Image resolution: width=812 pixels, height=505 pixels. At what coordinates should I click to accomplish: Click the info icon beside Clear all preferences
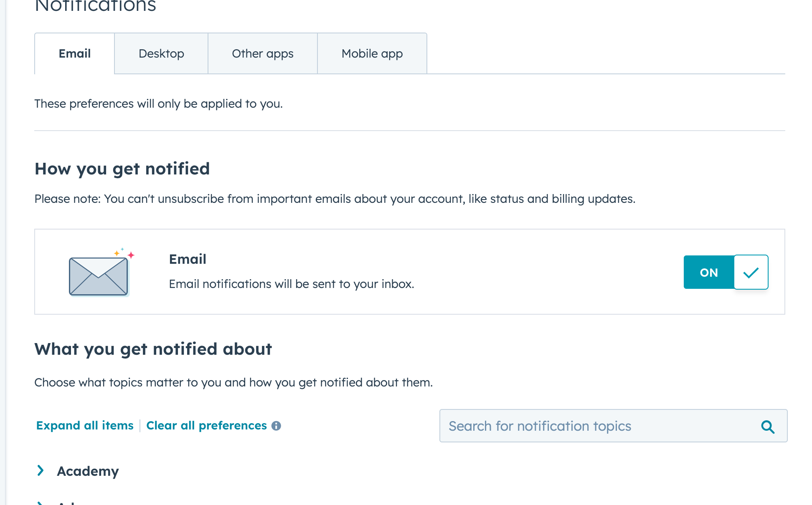[277, 426]
